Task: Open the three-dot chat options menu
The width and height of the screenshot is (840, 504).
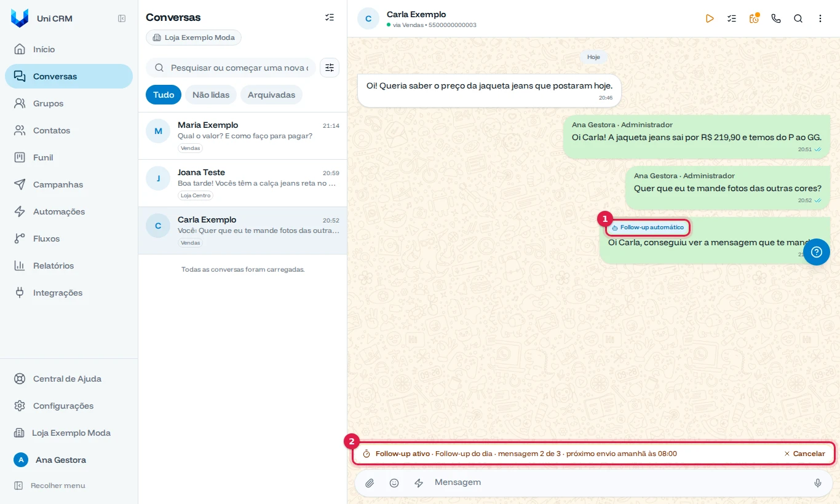Action: point(820,18)
